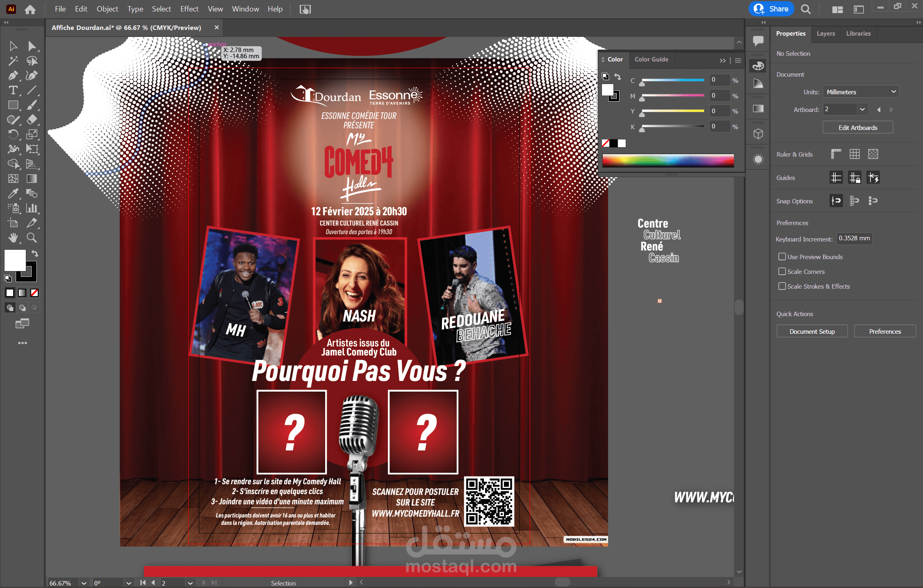Open the zoom level 66.67% dropdown
The height and width of the screenshot is (588, 923).
point(84,583)
